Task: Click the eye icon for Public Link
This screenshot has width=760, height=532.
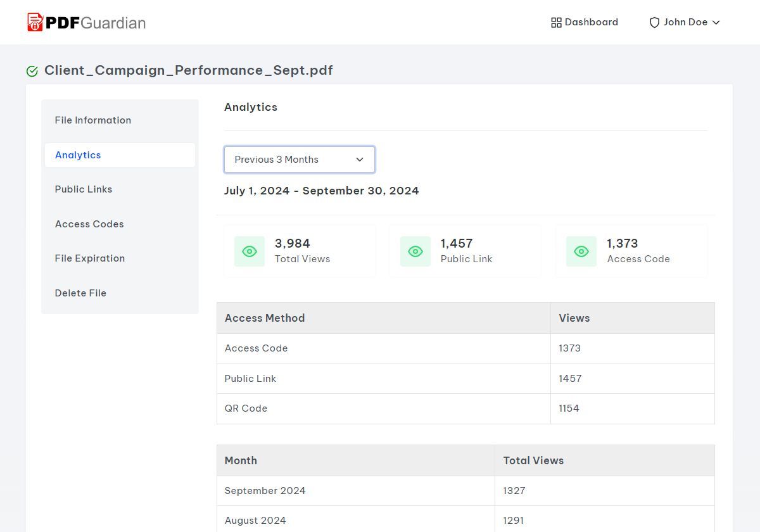Action: pyautogui.click(x=415, y=251)
